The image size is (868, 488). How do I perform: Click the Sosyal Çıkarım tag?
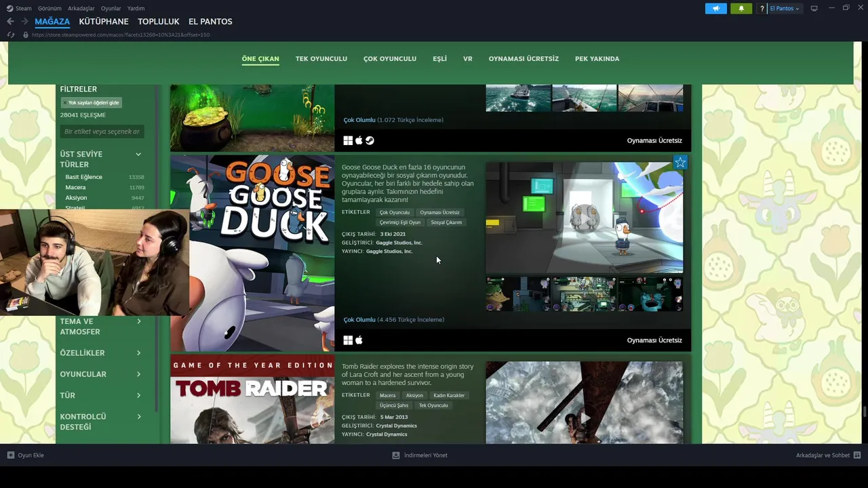pos(446,222)
